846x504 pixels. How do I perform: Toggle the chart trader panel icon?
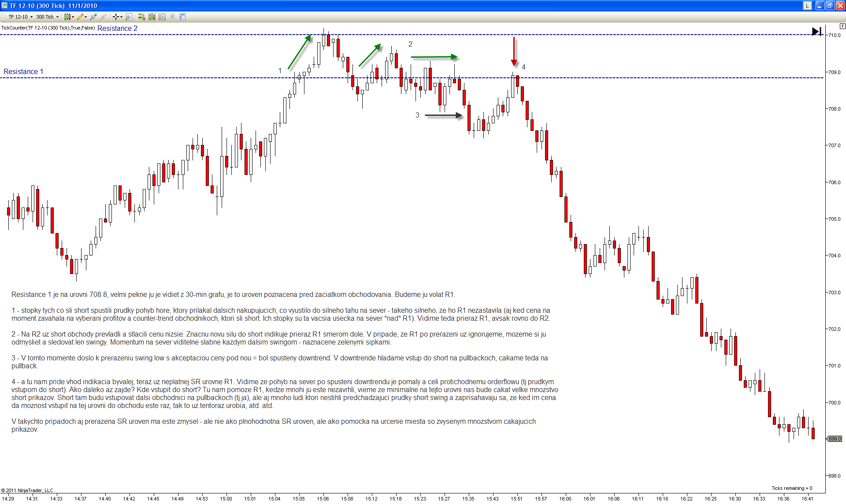[141, 17]
